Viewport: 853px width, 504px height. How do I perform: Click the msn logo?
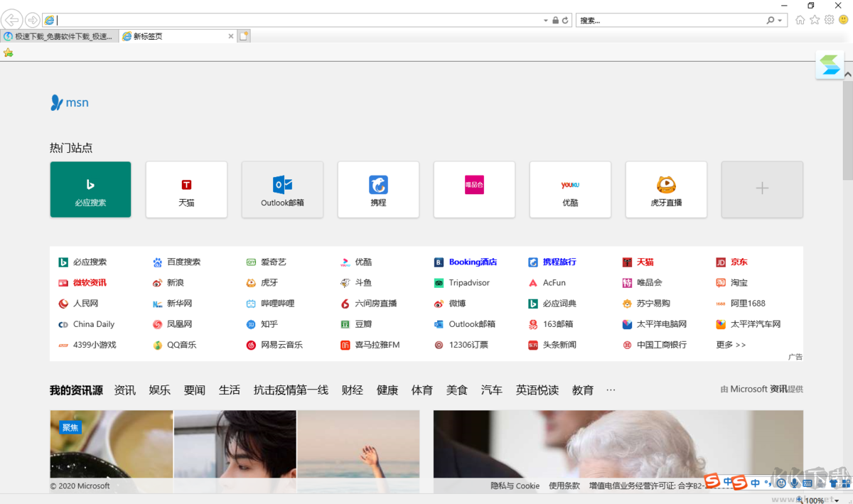coord(69,102)
